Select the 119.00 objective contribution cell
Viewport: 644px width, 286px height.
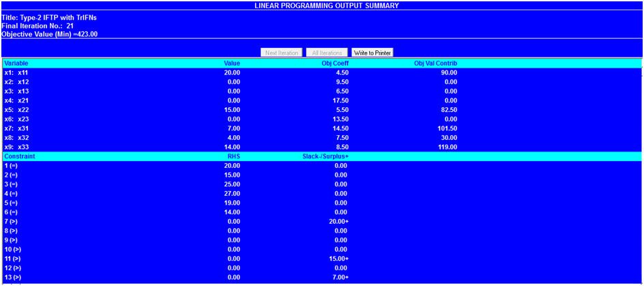tap(447, 147)
